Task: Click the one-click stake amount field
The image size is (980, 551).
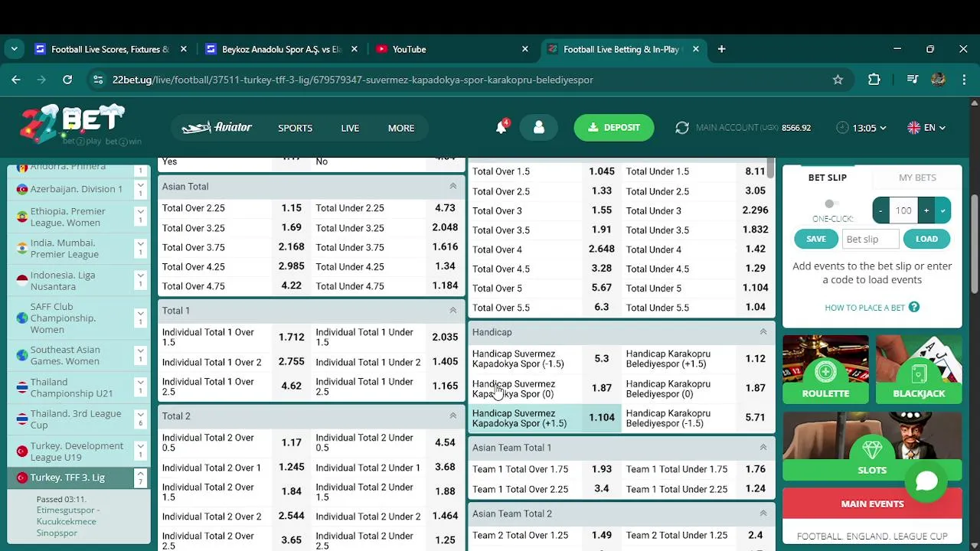Action: [x=903, y=210]
